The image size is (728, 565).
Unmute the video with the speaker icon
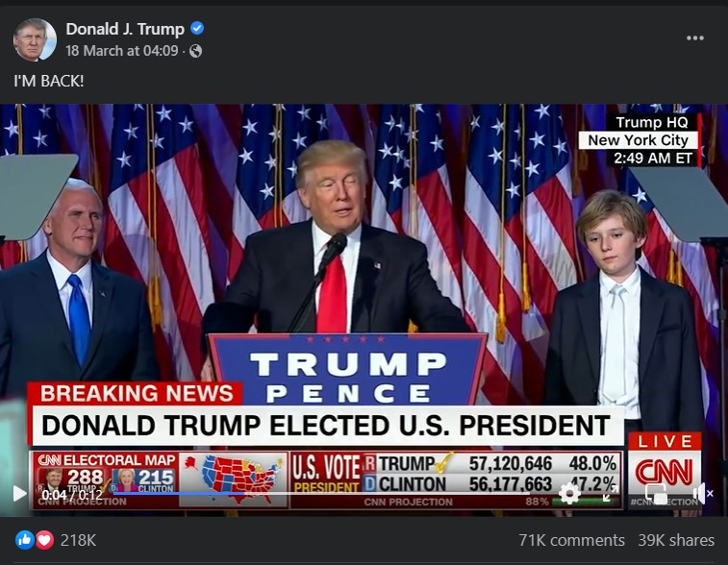pyautogui.click(x=702, y=494)
